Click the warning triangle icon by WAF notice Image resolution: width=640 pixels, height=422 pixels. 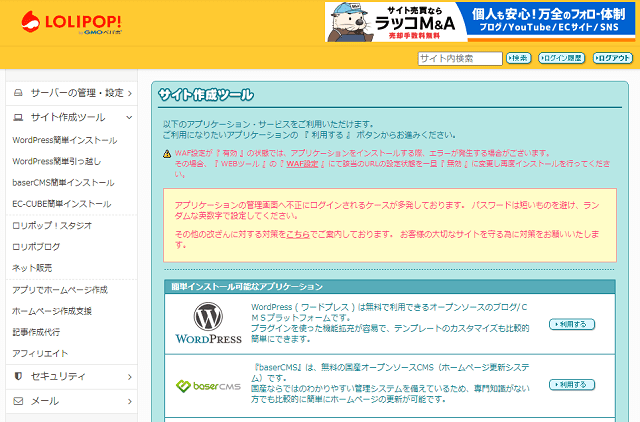pyautogui.click(x=167, y=154)
